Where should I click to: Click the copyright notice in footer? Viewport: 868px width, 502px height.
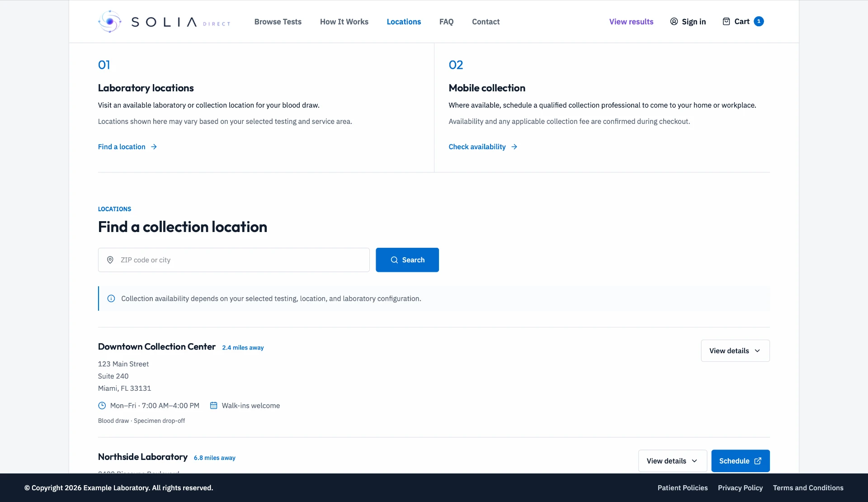[118, 488]
